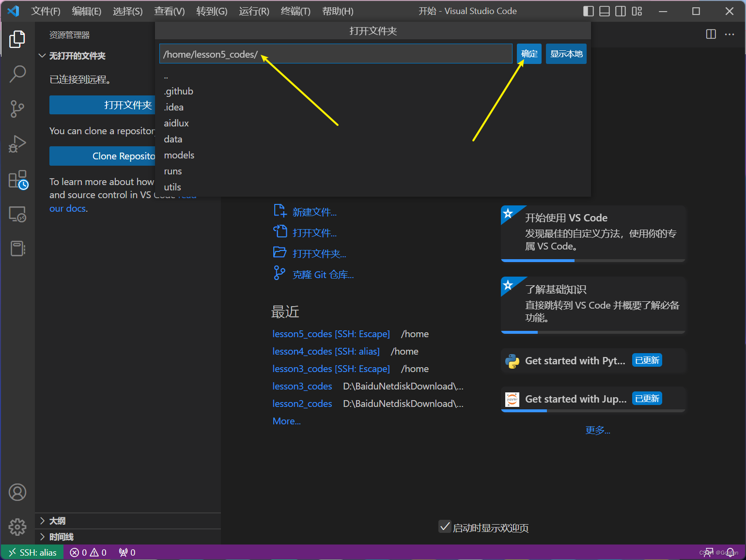
Task: Click the notifications bell in status bar
Action: [730, 552]
